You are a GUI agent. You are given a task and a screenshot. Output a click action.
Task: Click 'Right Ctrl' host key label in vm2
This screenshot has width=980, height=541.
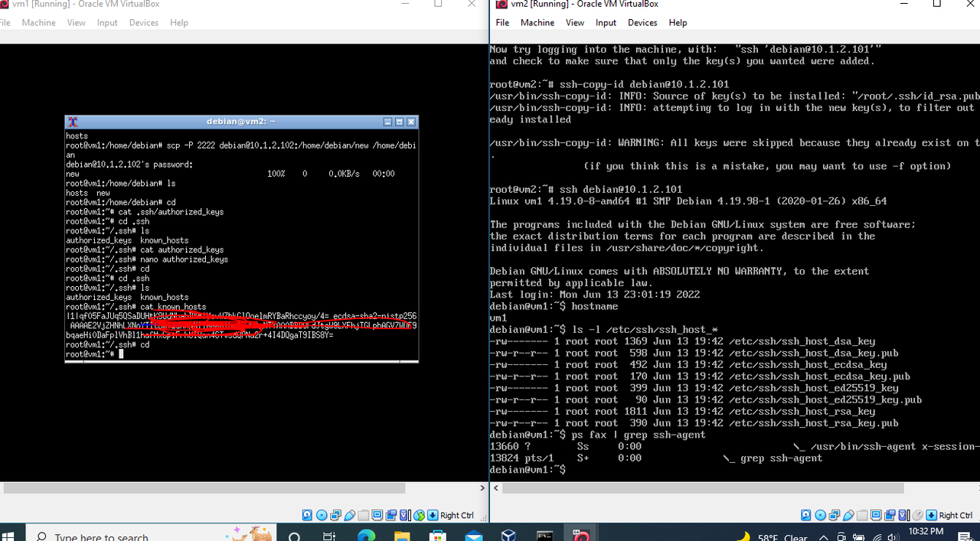click(955, 515)
